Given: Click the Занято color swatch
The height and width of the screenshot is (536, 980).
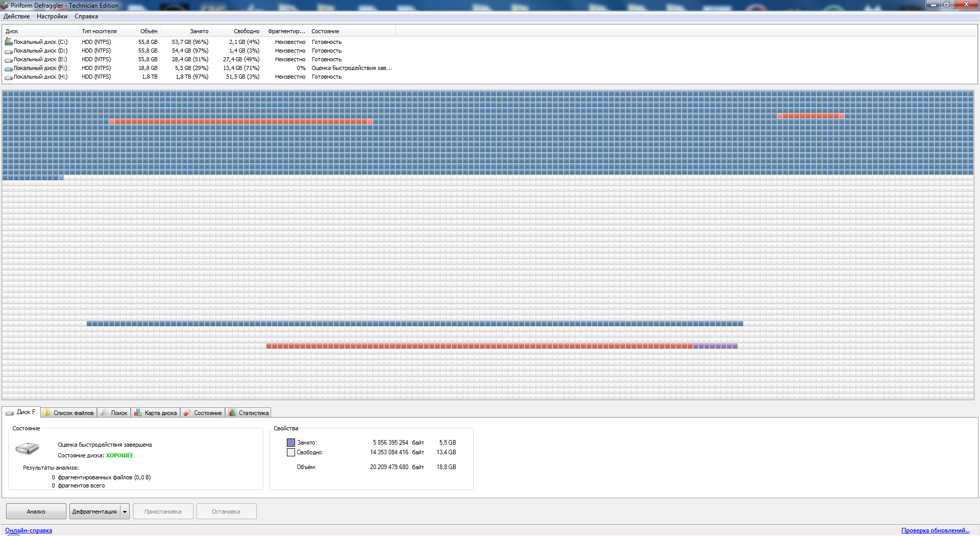Looking at the screenshot, I should click(291, 443).
